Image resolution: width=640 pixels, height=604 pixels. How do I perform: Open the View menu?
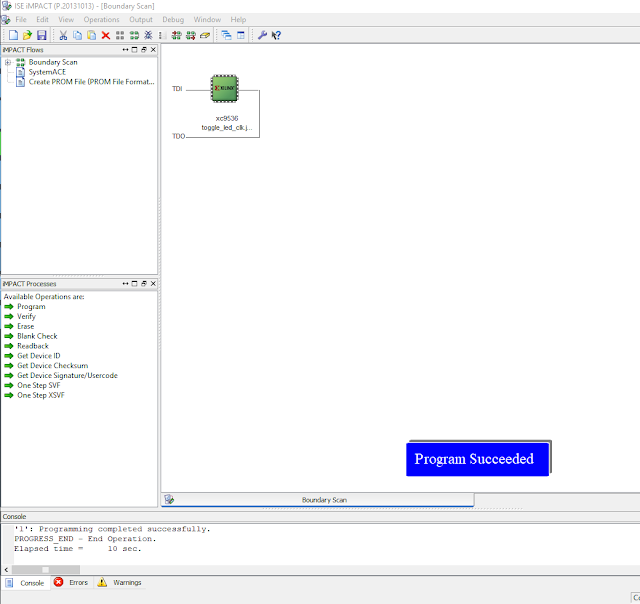pyautogui.click(x=66, y=19)
